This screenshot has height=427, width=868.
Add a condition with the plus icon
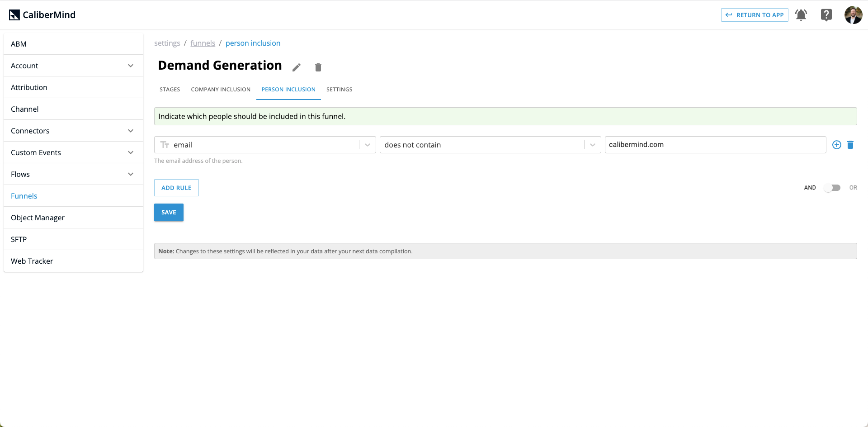837,145
